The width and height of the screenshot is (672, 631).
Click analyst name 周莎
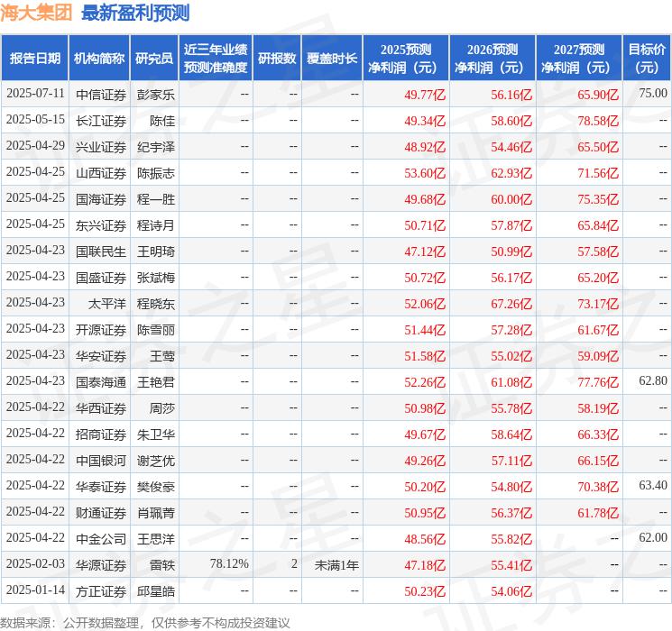tap(162, 408)
